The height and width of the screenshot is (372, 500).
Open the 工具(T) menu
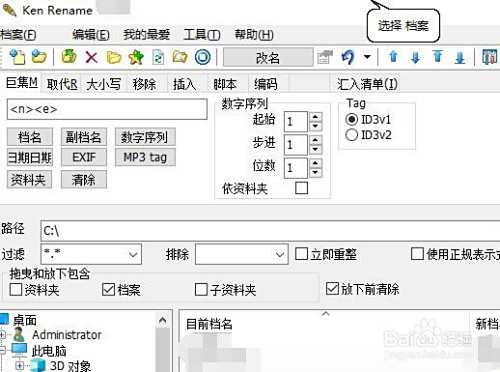(x=202, y=35)
